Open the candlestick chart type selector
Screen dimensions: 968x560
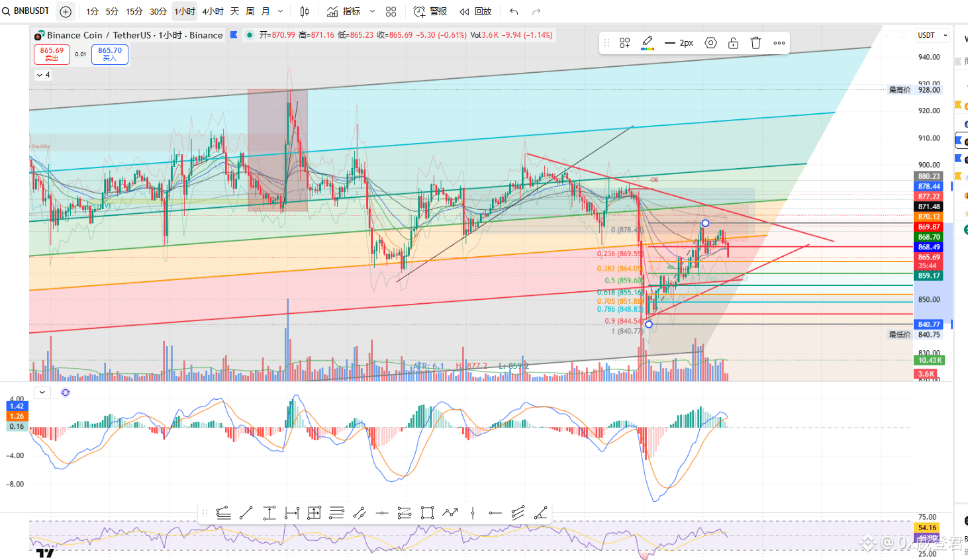(x=305, y=11)
